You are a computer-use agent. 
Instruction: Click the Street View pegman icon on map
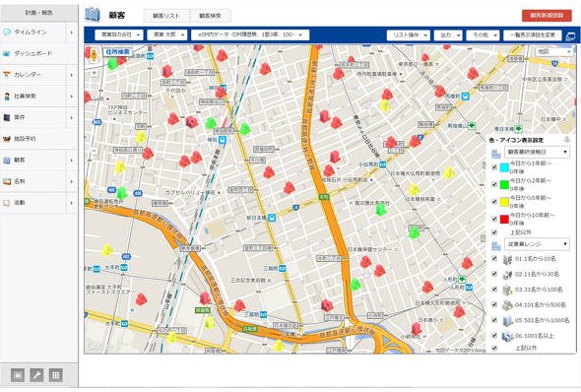94,55
